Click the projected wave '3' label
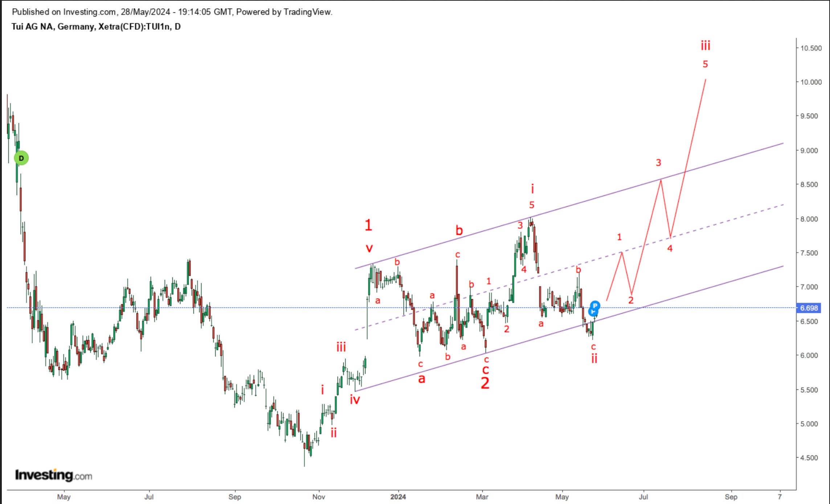Image resolution: width=830 pixels, height=504 pixels. (658, 162)
